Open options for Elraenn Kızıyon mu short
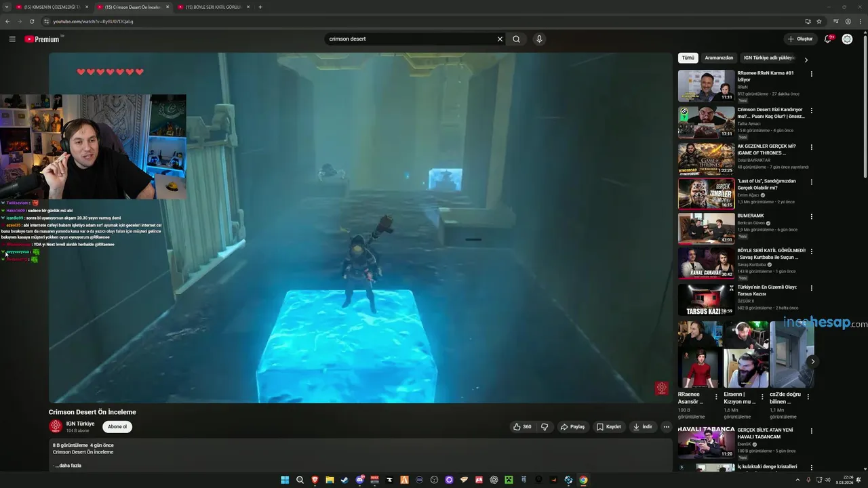868x488 pixels. (762, 396)
